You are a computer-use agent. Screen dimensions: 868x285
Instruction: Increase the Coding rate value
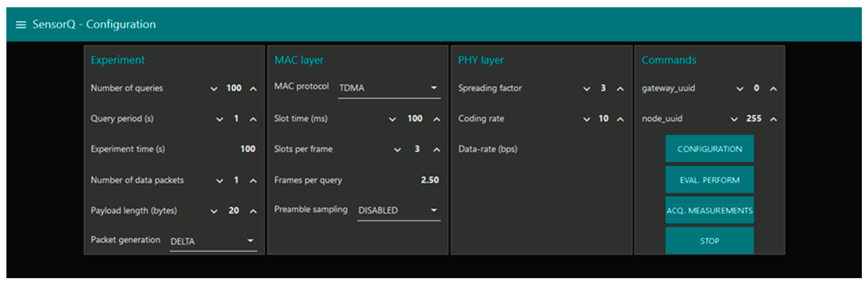click(620, 119)
